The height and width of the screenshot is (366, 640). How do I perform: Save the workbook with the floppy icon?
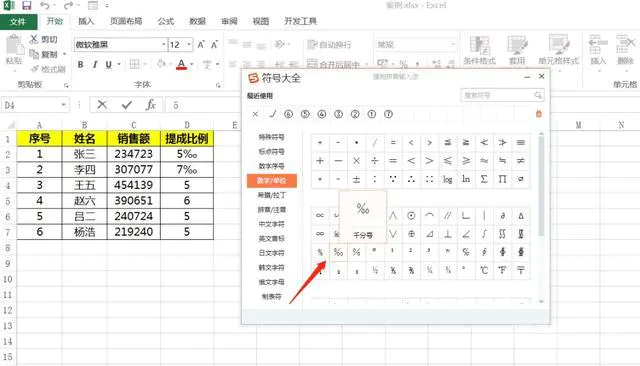27,6
